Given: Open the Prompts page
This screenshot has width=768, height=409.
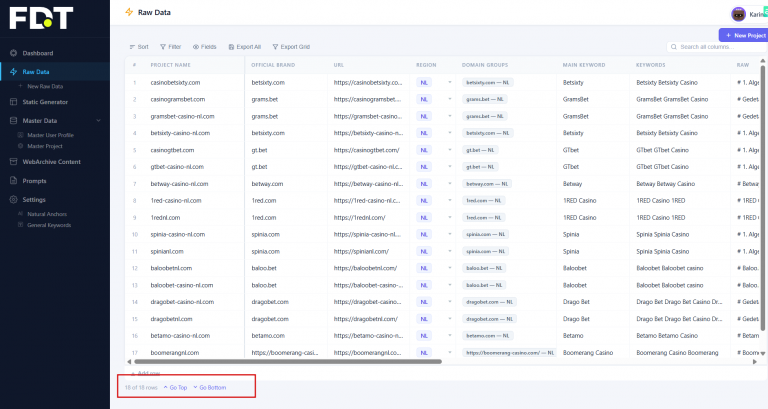Looking at the screenshot, I should [x=34, y=181].
